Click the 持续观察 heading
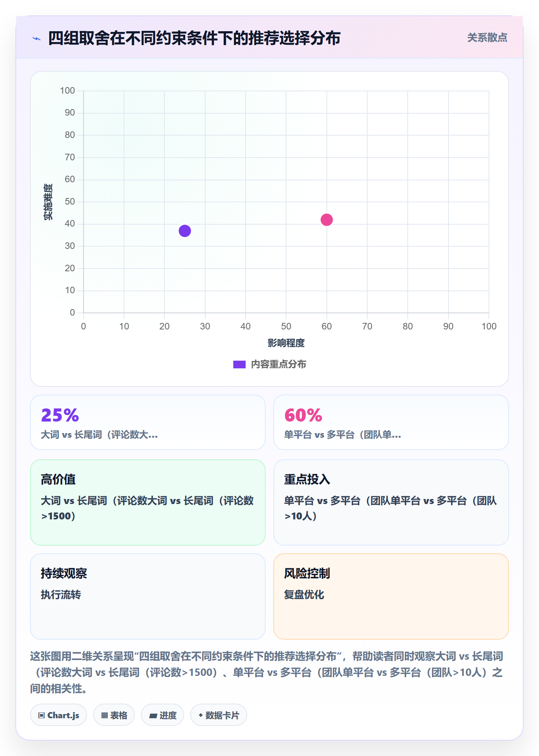 [x=64, y=573]
